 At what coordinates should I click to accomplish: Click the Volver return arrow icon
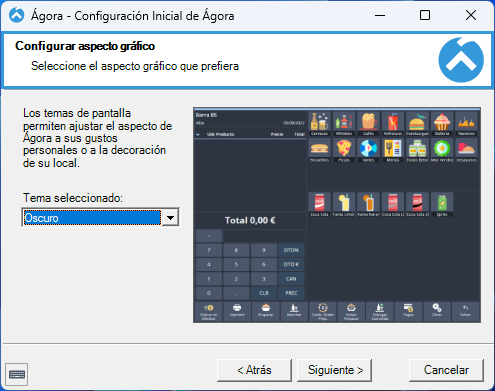coord(466,311)
